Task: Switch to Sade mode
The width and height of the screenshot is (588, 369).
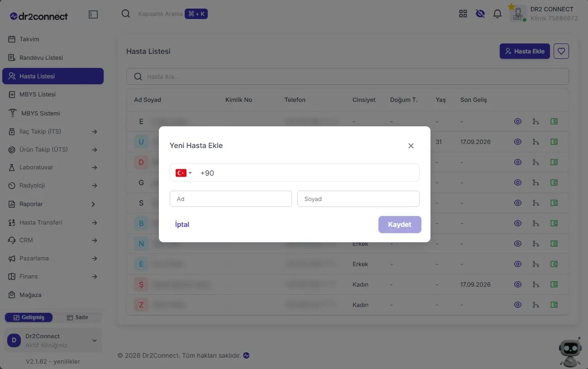Action: (x=77, y=317)
